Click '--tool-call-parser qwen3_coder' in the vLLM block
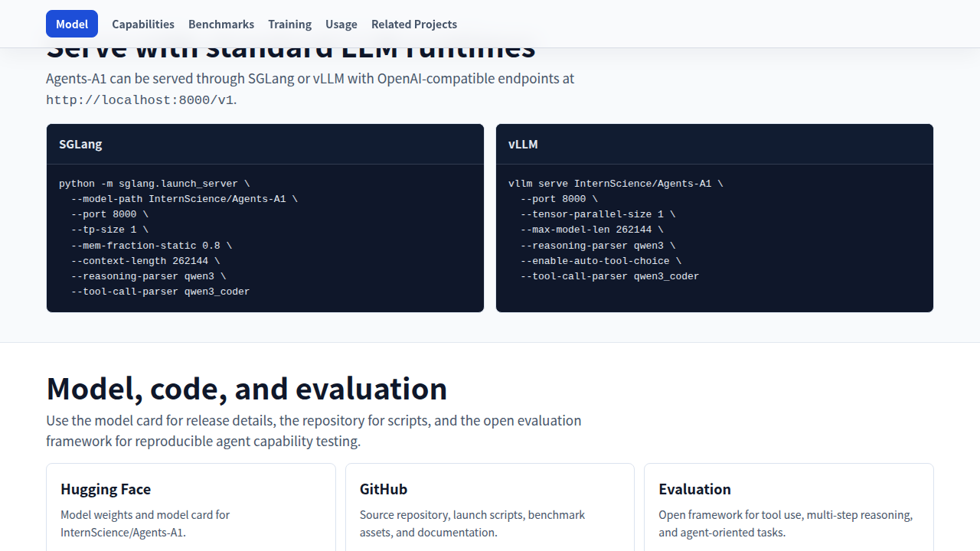The image size is (980, 551). click(x=610, y=276)
